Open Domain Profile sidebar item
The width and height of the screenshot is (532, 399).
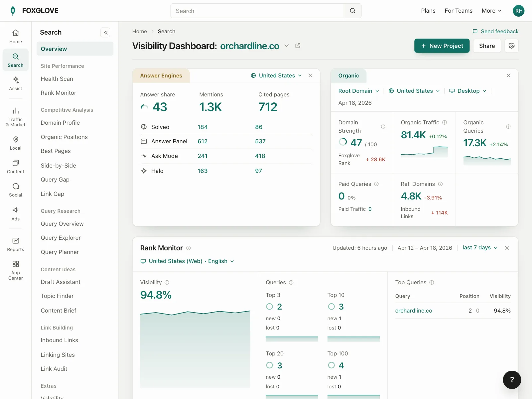pyautogui.click(x=60, y=123)
